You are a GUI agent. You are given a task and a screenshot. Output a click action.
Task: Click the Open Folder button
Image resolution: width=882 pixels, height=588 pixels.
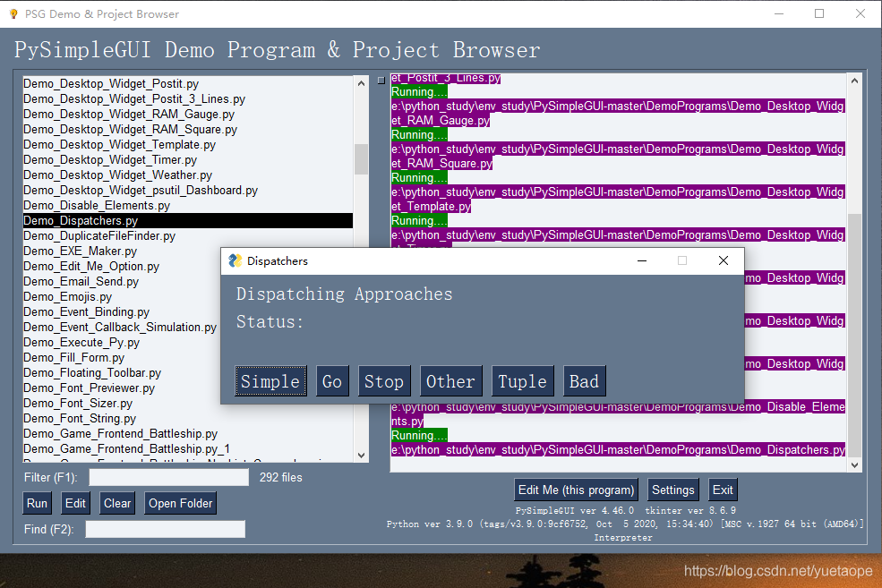point(181,503)
